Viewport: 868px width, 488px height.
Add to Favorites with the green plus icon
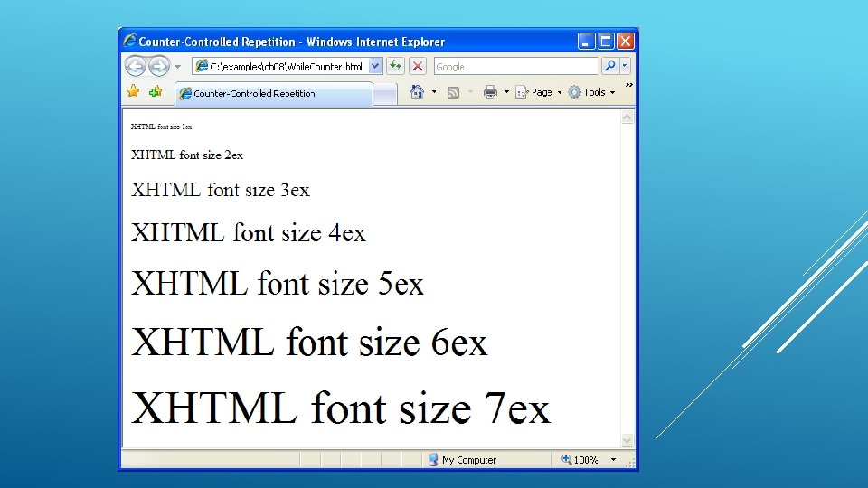point(156,91)
